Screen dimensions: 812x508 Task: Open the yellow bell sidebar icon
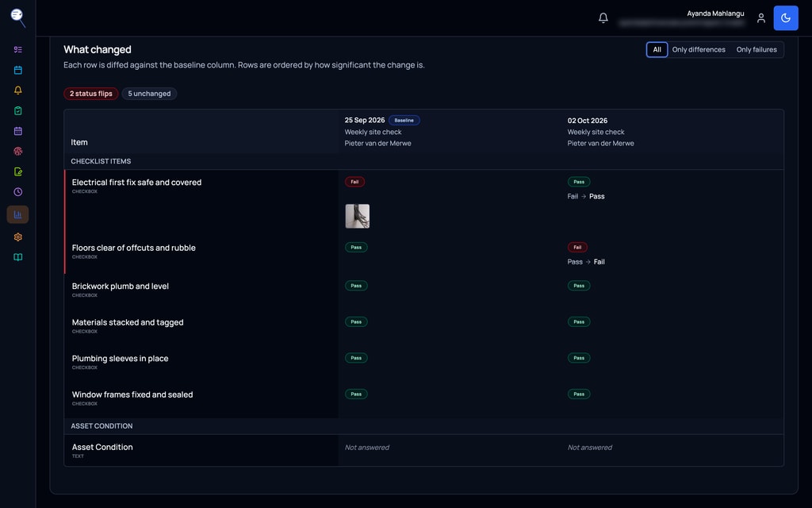tap(18, 90)
